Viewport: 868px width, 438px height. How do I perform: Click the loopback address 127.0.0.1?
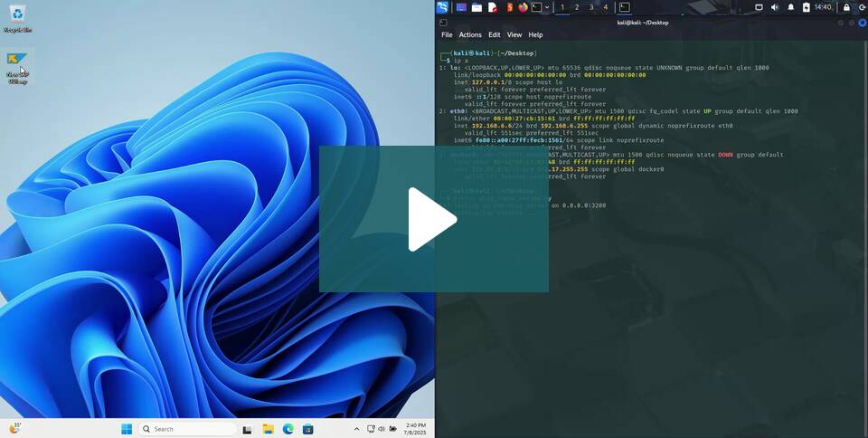pos(487,82)
